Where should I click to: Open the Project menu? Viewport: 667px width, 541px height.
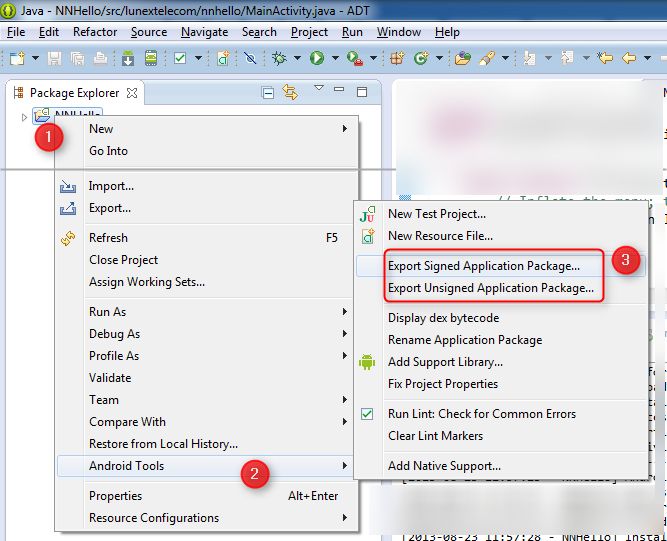(x=309, y=32)
